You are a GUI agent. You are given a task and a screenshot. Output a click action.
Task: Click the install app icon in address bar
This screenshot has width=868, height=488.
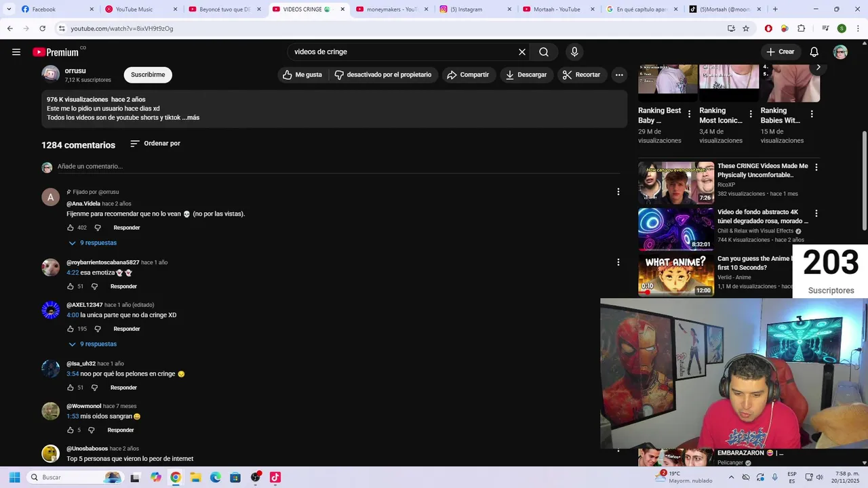coord(731,28)
